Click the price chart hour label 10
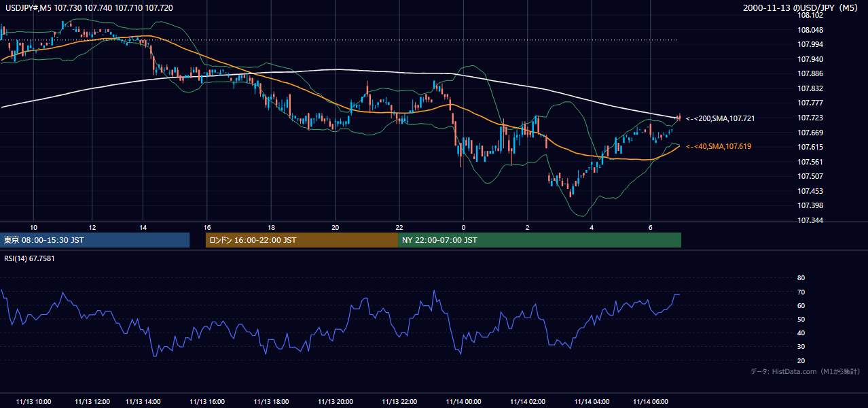868x408 pixels. [33, 227]
